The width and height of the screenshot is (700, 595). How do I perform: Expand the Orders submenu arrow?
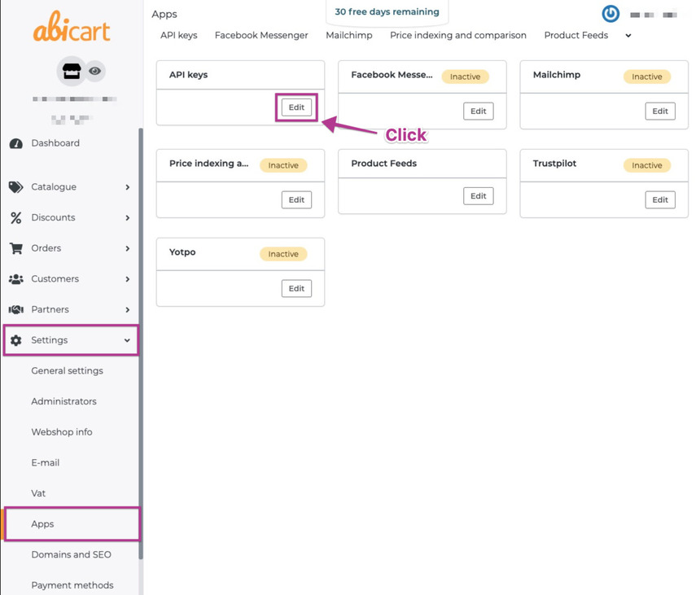point(128,248)
